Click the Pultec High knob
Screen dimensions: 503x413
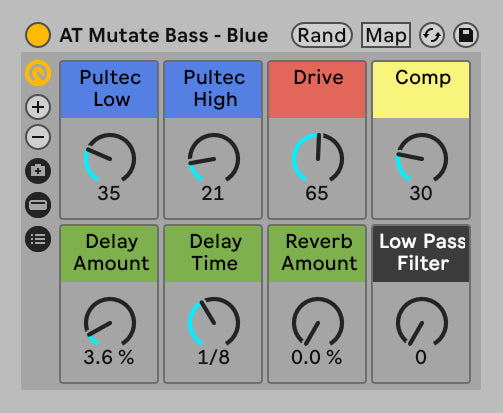214,158
